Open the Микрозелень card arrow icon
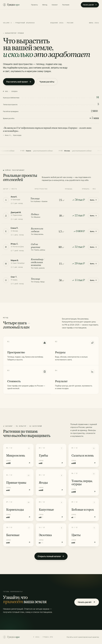Viewport: 102px width, 644px height. [29, 463]
